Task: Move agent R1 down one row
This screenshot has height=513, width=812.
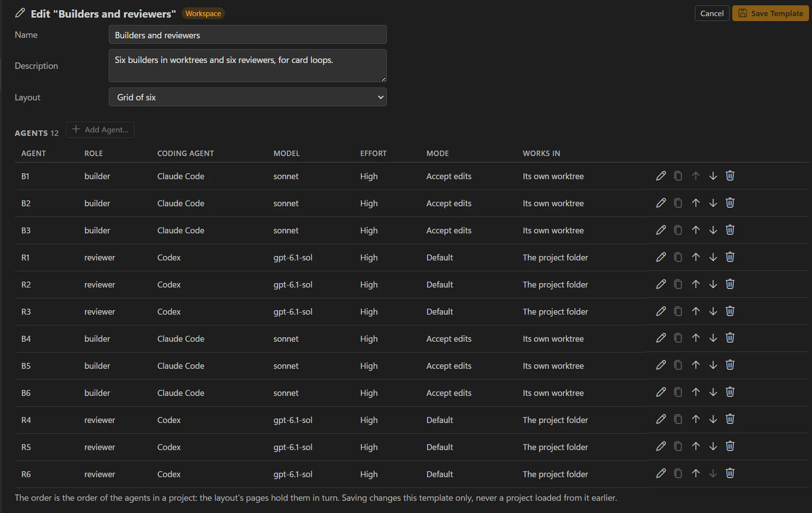Action: click(x=713, y=257)
